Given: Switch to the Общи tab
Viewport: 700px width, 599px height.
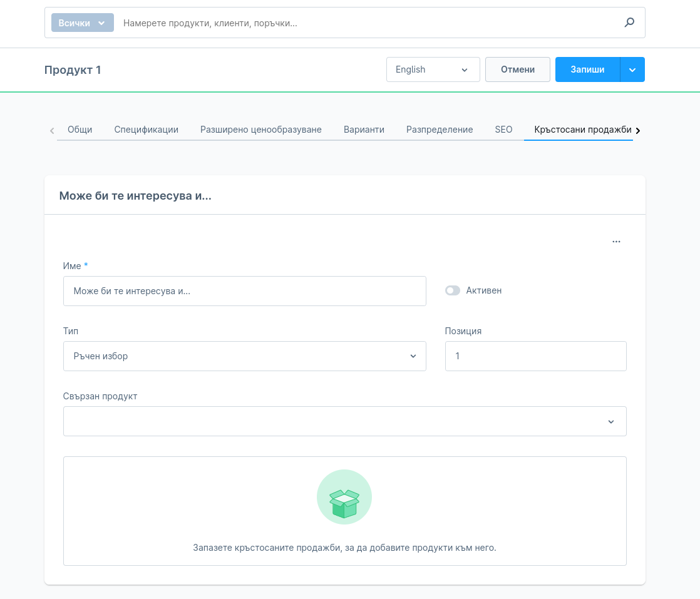Looking at the screenshot, I should [80, 130].
